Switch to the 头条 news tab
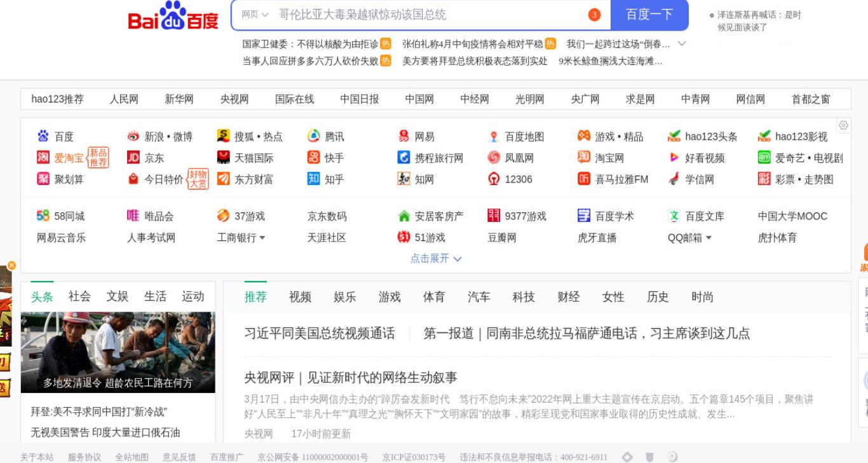868x463 pixels. pos(42,296)
